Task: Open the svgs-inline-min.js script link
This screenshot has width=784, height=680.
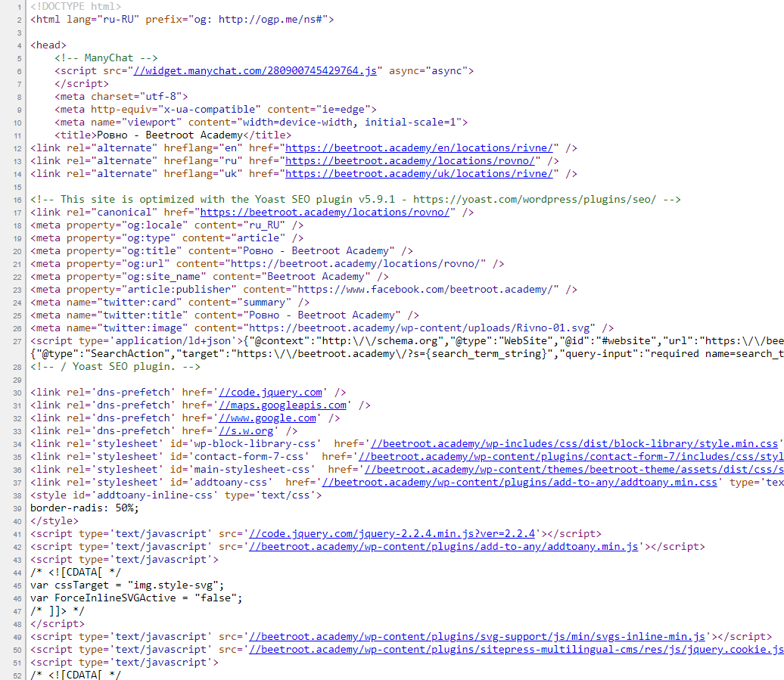Action: coord(477,637)
